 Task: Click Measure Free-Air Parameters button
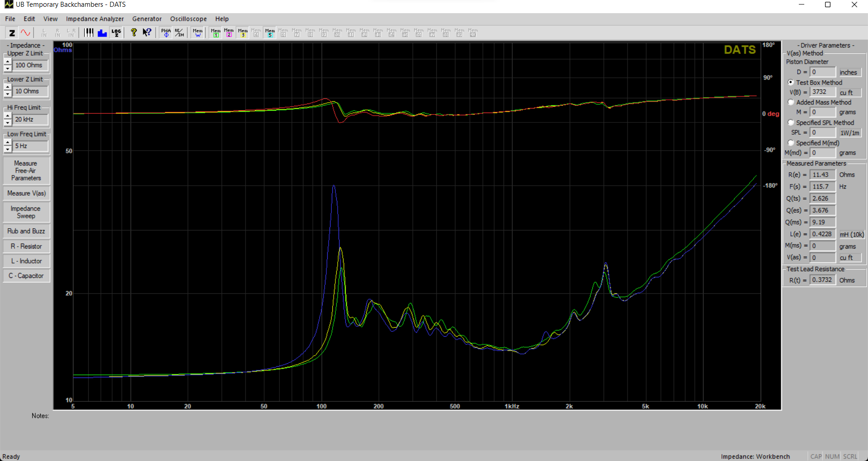pyautogui.click(x=26, y=170)
